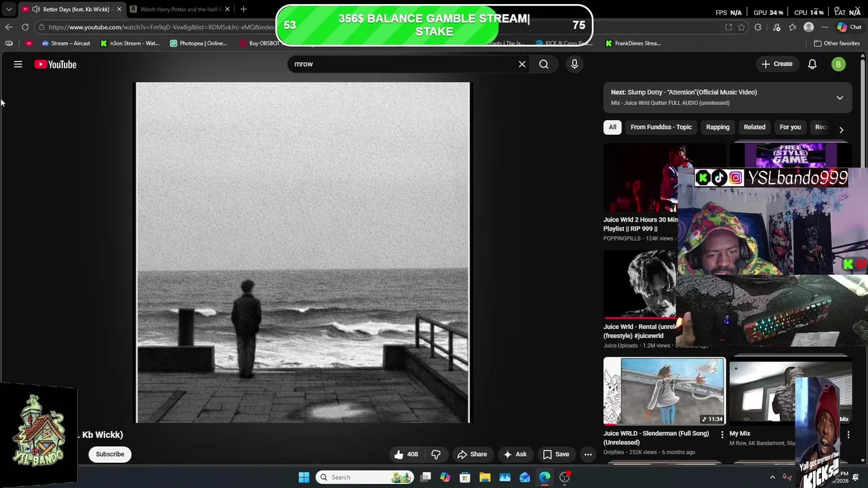Open the red YouTube bookmark icon
This screenshot has height=488, width=868.
[x=28, y=43]
